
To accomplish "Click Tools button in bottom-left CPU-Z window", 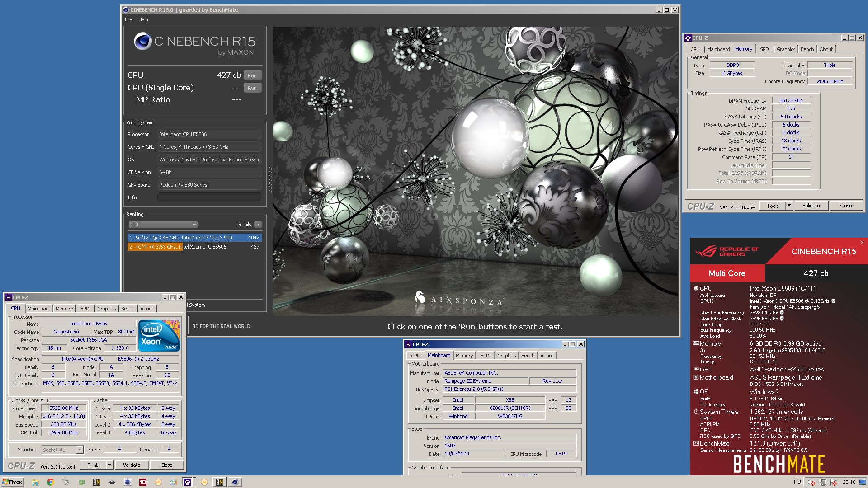I will point(93,465).
